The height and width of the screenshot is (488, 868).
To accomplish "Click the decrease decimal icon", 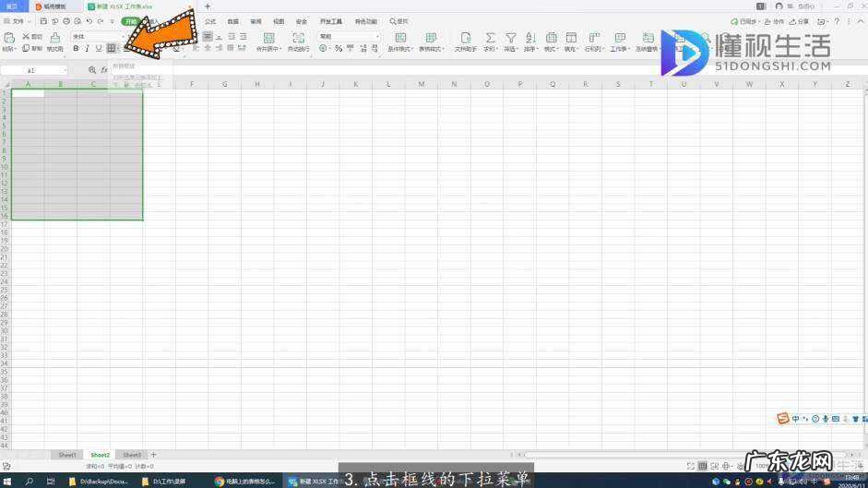I will point(375,49).
